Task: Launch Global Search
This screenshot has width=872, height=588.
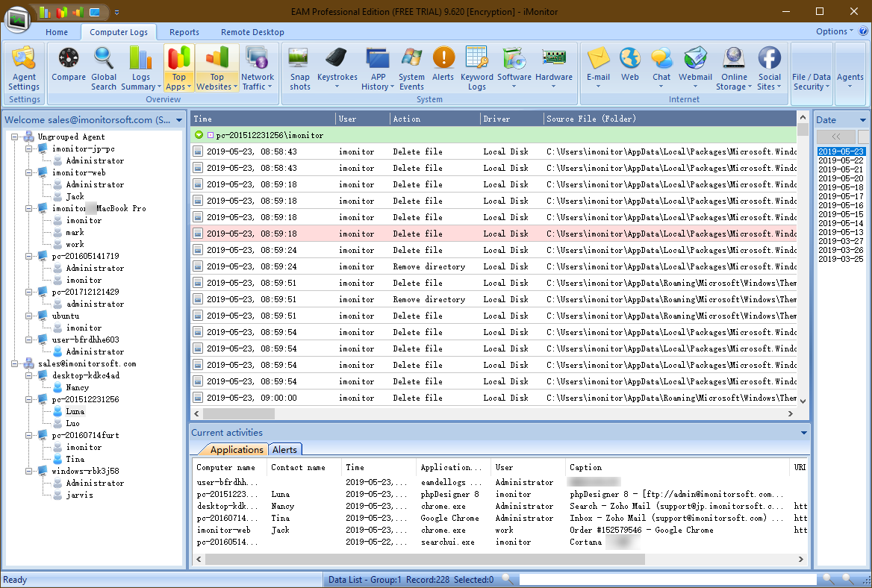Action: (104, 69)
